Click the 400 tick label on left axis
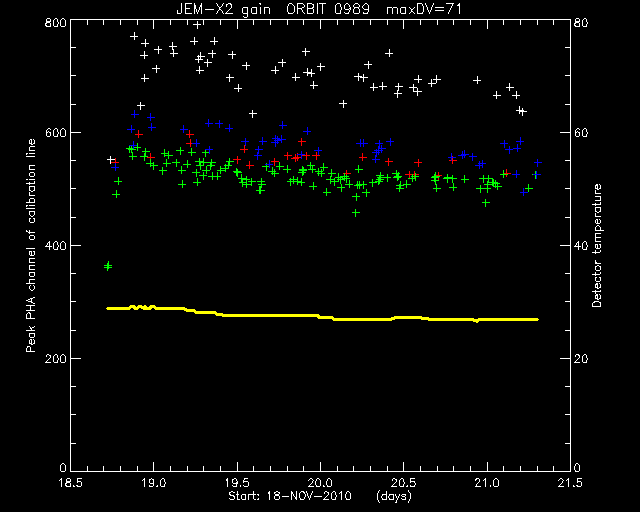Screen dimensions: 640x512 click(x=55, y=246)
